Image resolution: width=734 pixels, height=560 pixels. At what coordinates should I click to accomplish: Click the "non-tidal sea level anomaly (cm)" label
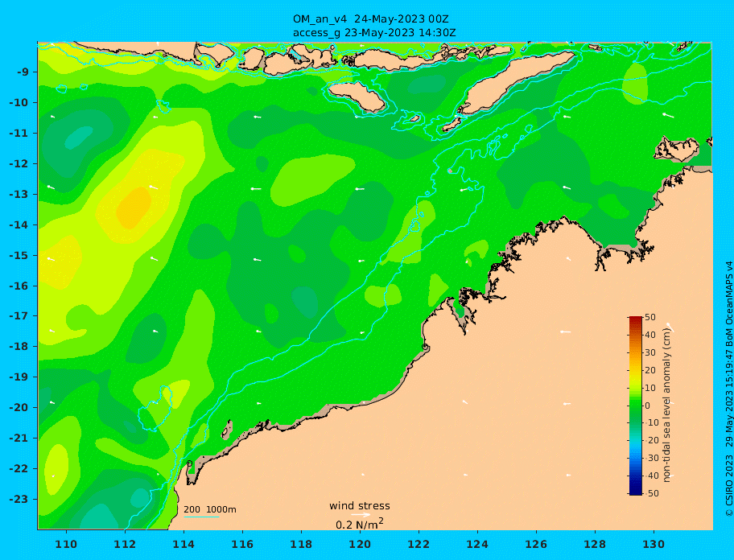[667, 406]
